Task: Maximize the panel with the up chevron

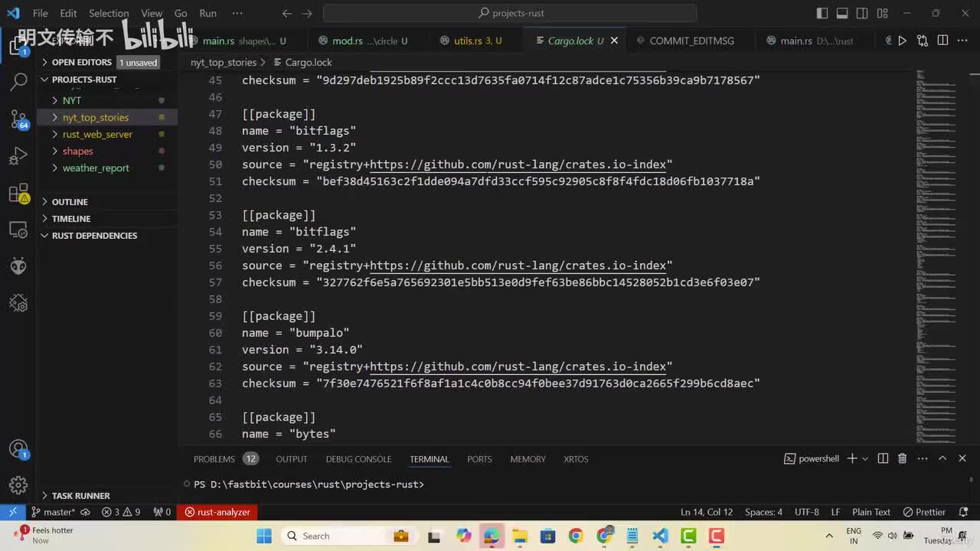Action: pos(942,458)
